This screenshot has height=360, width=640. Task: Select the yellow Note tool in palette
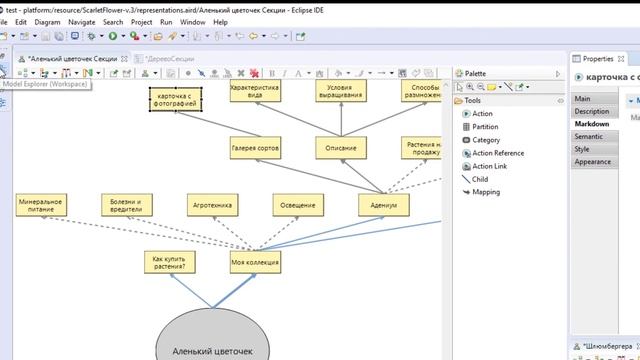pos(492,87)
